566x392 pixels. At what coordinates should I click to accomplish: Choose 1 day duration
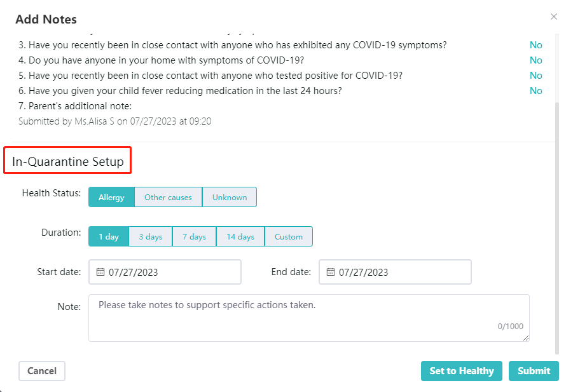[109, 236]
